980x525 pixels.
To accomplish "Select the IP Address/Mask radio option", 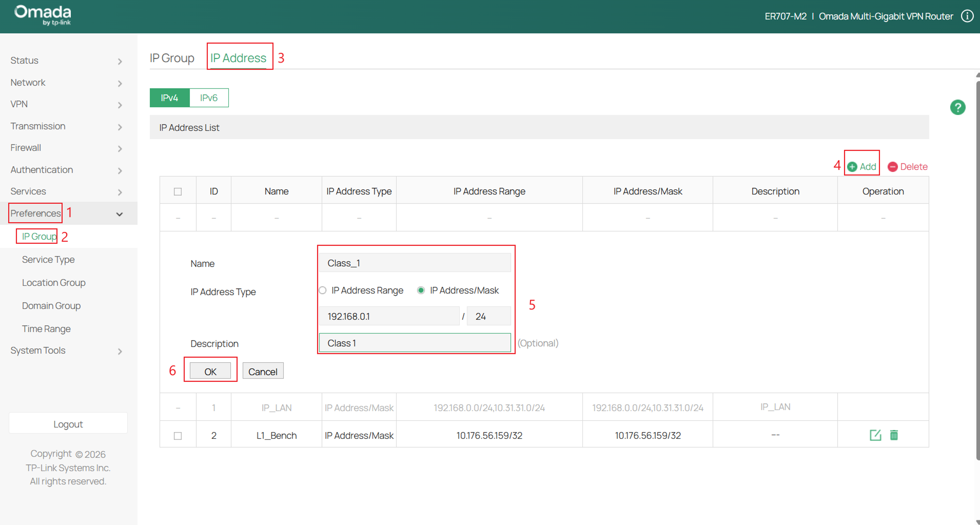I will (421, 290).
